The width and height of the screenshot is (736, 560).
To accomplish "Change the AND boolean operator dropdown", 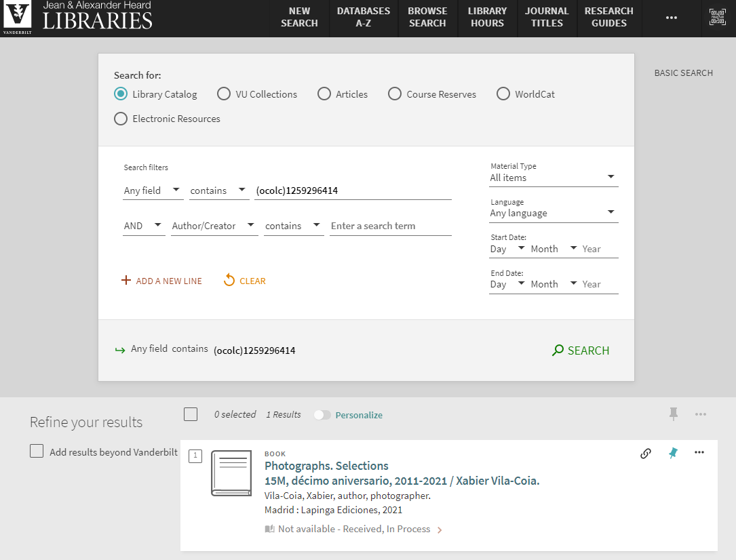I will click(x=144, y=226).
